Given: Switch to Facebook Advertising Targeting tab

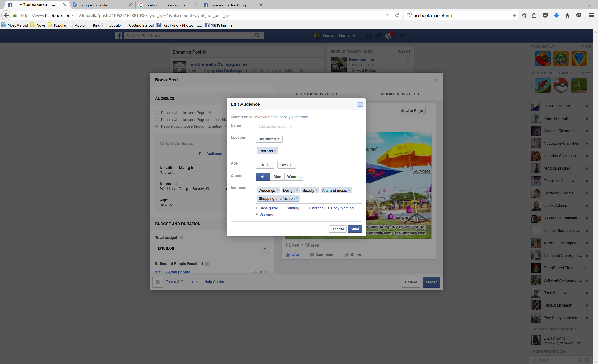Looking at the screenshot, I should point(233,5).
